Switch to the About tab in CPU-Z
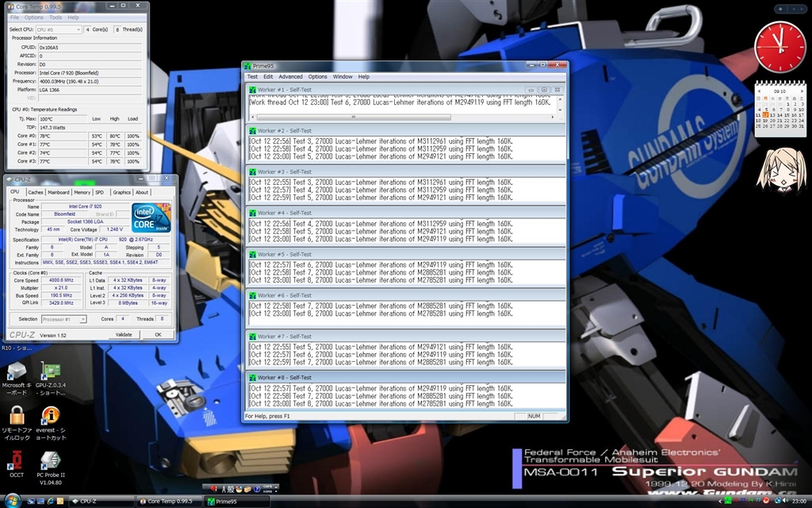 coord(142,192)
